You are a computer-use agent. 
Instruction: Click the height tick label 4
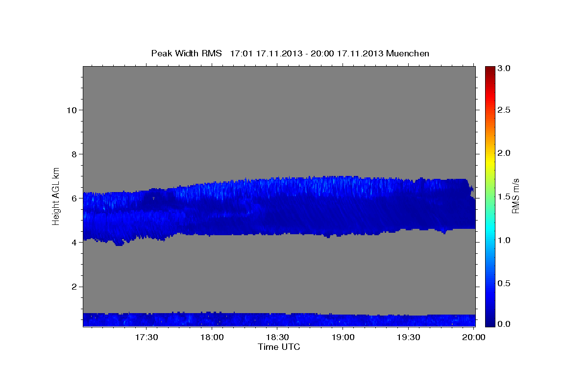73,243
